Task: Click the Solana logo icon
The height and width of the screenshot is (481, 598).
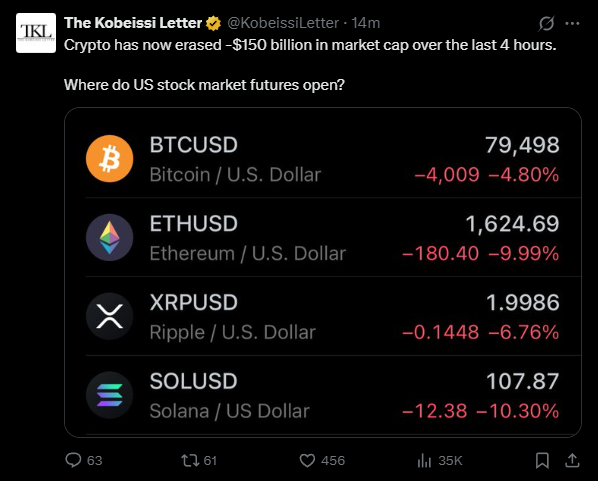Action: click(109, 395)
